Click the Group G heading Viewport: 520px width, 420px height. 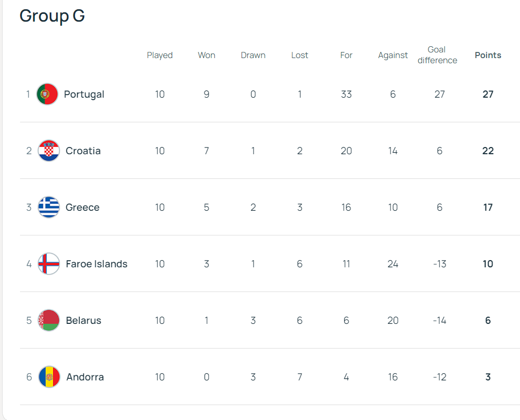click(x=52, y=15)
